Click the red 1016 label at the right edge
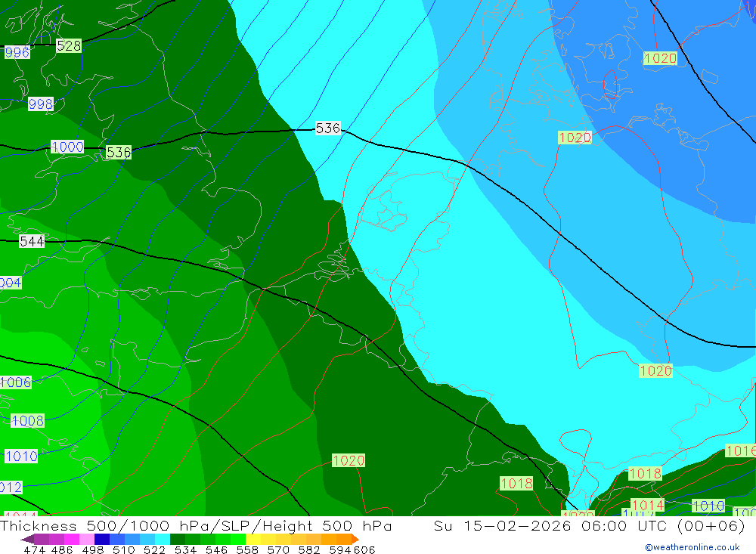 click(741, 450)
